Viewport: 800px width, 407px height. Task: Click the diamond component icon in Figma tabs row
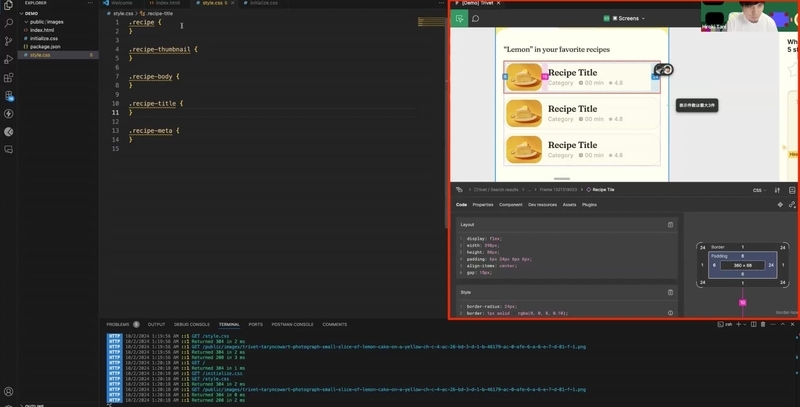tap(780, 205)
